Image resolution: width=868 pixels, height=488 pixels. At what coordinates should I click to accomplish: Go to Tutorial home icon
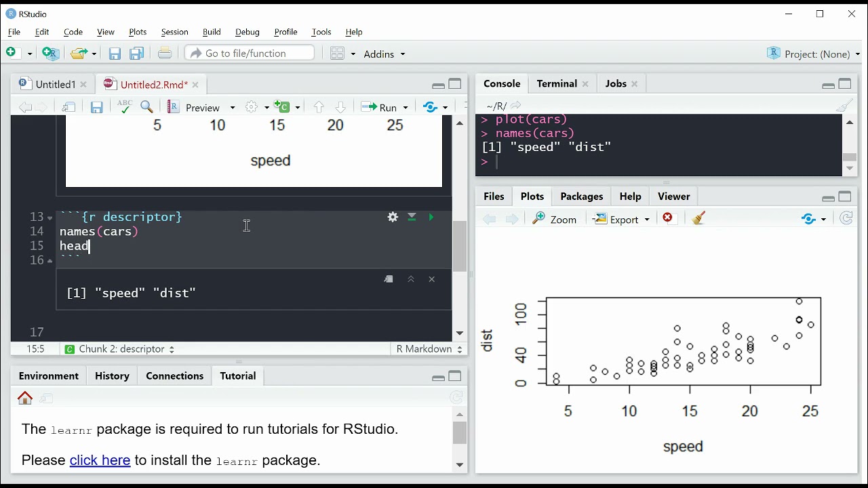[25, 399]
